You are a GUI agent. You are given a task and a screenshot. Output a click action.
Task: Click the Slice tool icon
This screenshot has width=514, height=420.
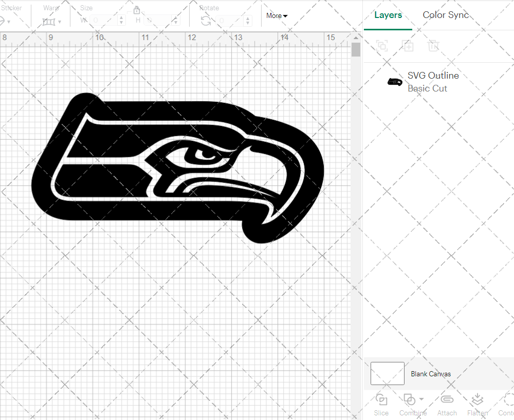pos(381,400)
